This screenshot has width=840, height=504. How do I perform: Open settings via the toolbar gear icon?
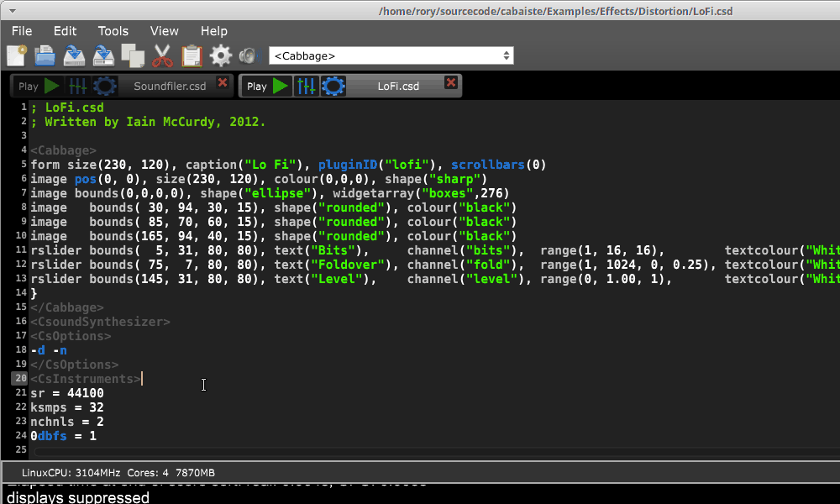click(x=221, y=56)
